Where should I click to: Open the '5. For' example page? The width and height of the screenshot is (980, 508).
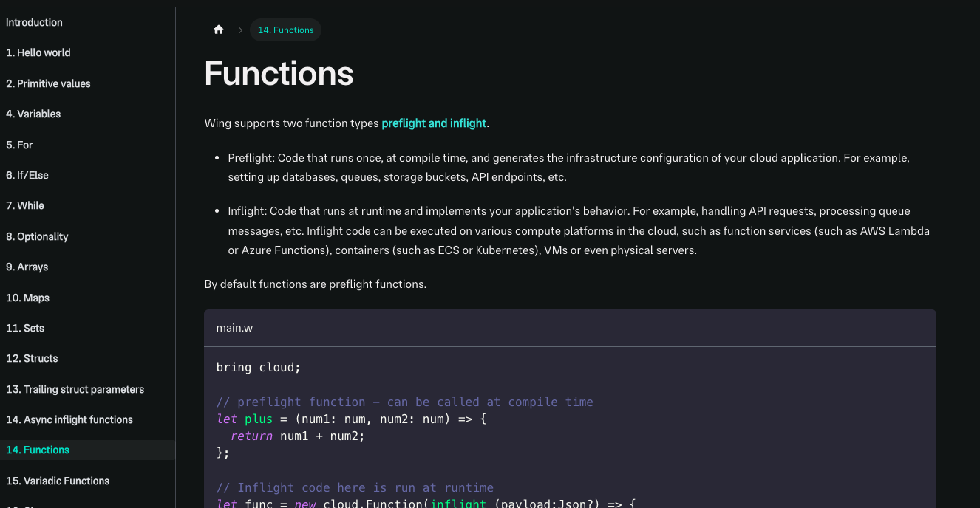[x=19, y=145]
